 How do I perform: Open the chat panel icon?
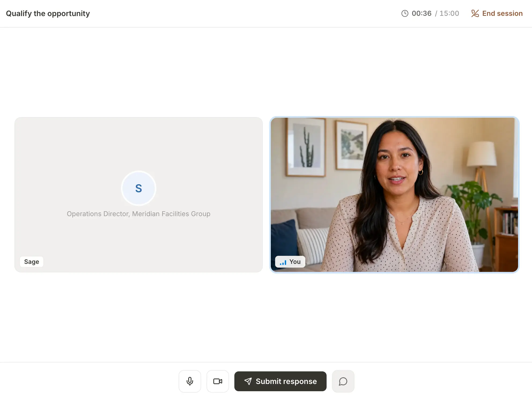[x=343, y=381]
